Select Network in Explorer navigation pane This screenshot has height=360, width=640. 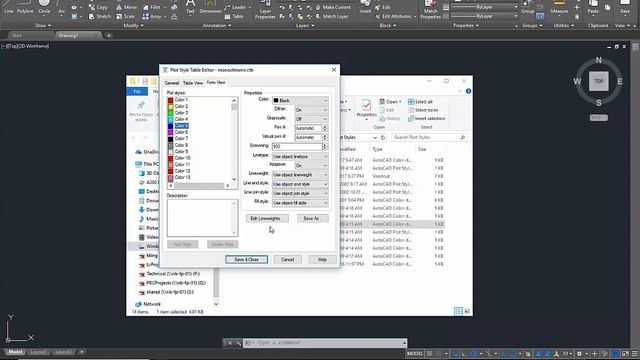152,304
